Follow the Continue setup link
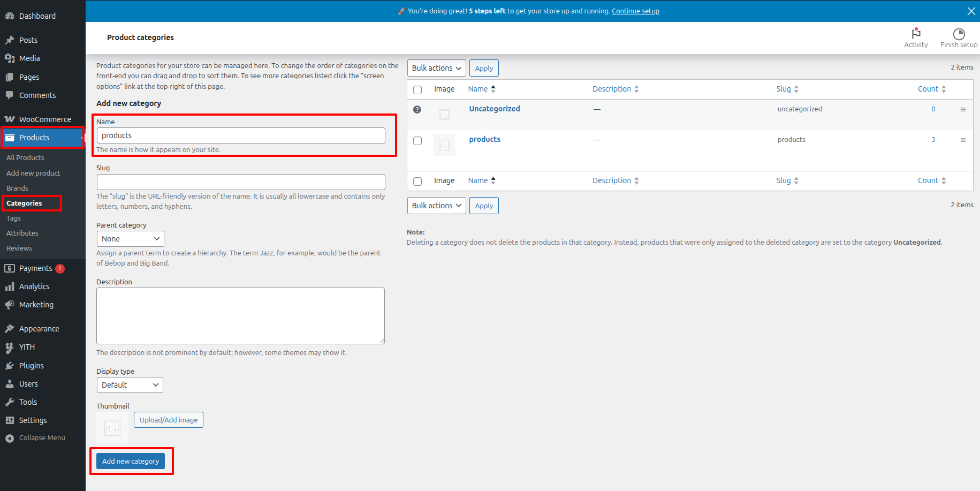This screenshot has width=980, height=491. click(x=635, y=11)
